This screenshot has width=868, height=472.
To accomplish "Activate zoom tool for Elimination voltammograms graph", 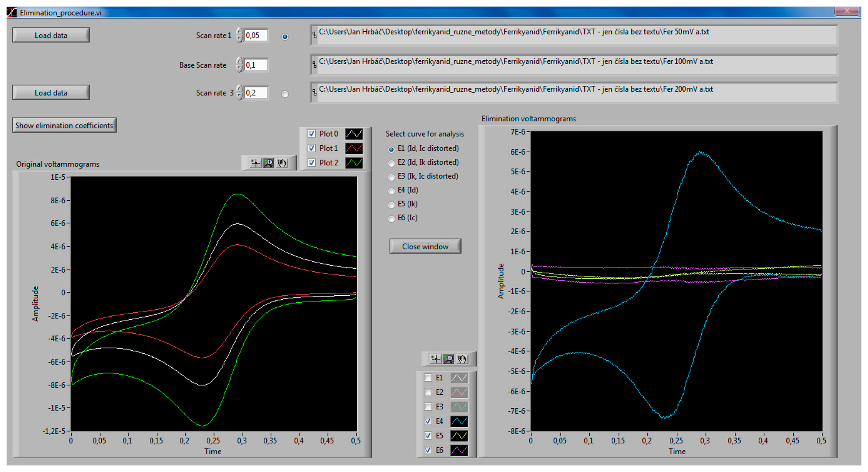I will [448, 359].
